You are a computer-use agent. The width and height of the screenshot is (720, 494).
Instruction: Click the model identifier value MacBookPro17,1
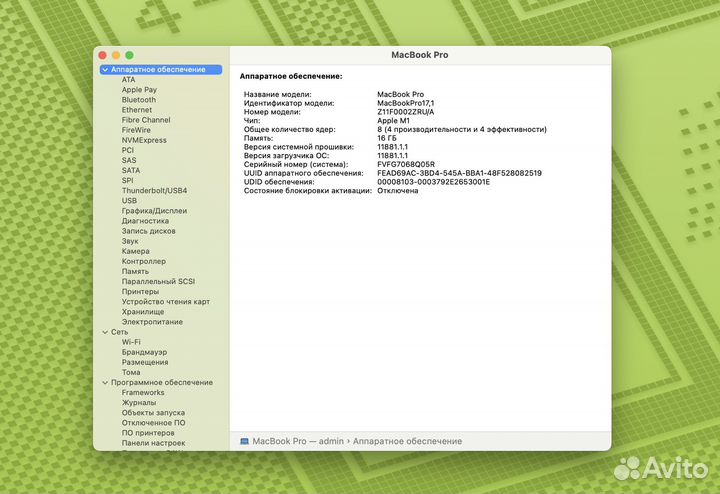(x=405, y=103)
